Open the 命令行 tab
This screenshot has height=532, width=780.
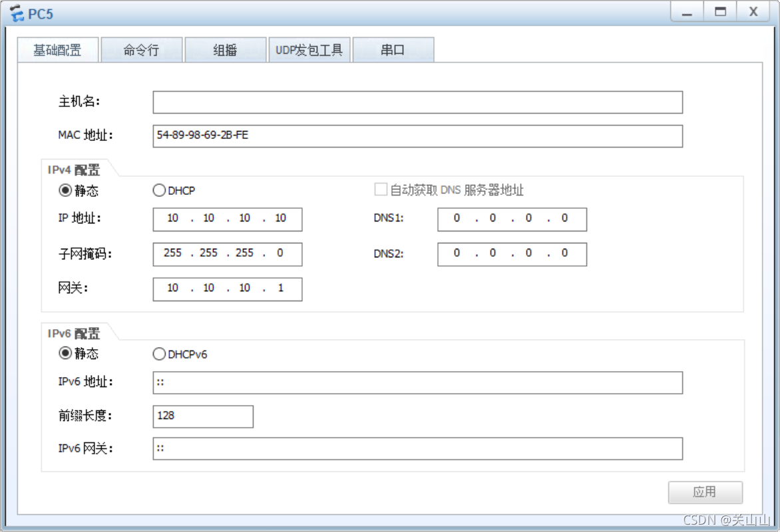(142, 50)
